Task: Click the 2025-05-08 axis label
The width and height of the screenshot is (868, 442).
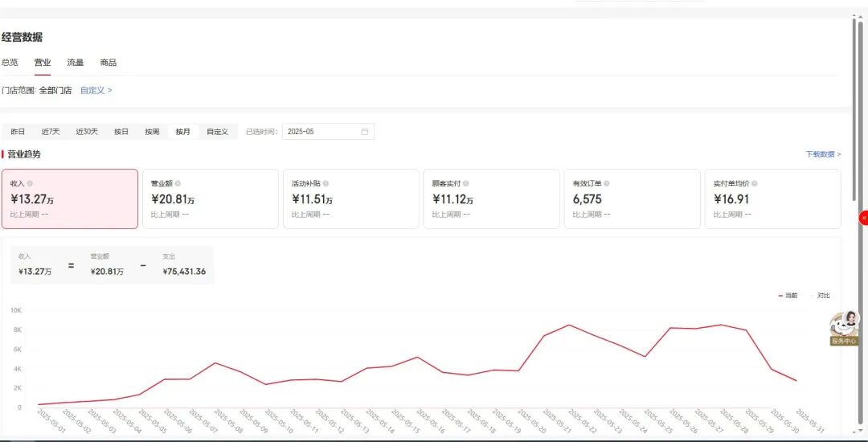Action: 228,423
